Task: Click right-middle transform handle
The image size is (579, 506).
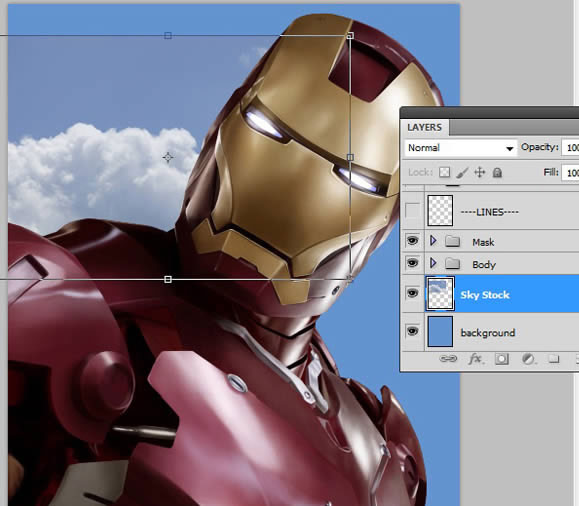Action: (x=350, y=158)
